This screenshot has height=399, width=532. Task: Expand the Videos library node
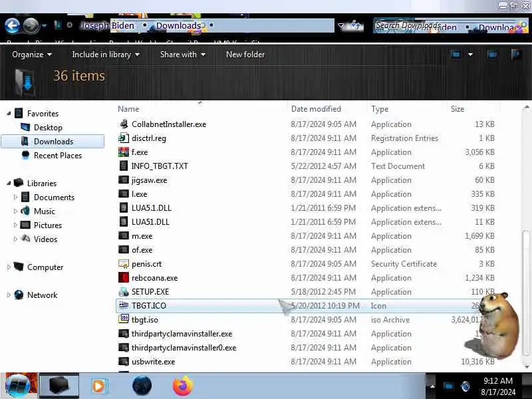(15, 239)
